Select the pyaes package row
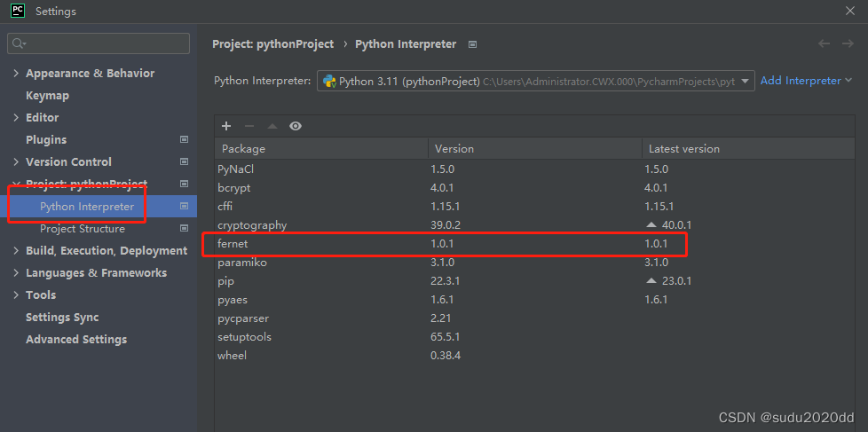868x432 pixels. tap(535, 300)
